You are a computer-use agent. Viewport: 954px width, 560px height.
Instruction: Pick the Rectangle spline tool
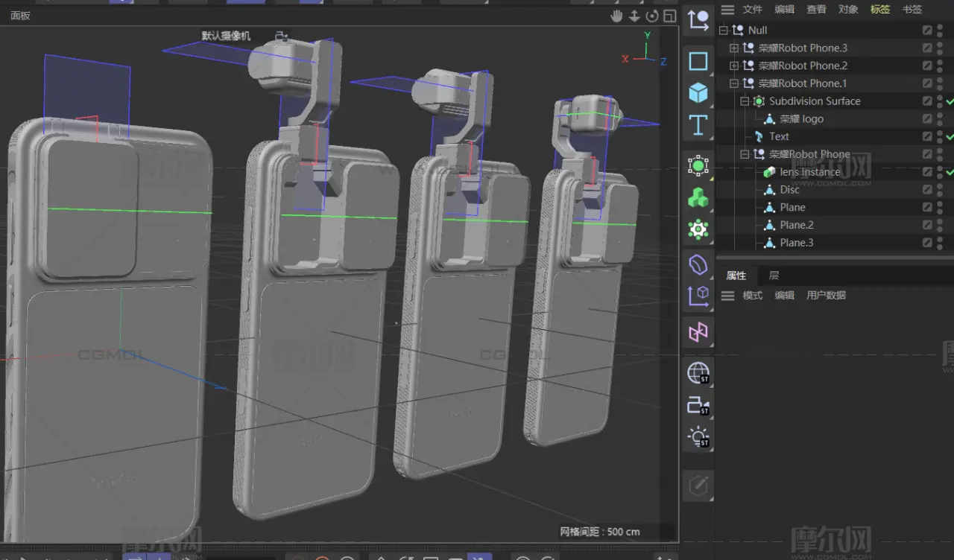(x=698, y=61)
